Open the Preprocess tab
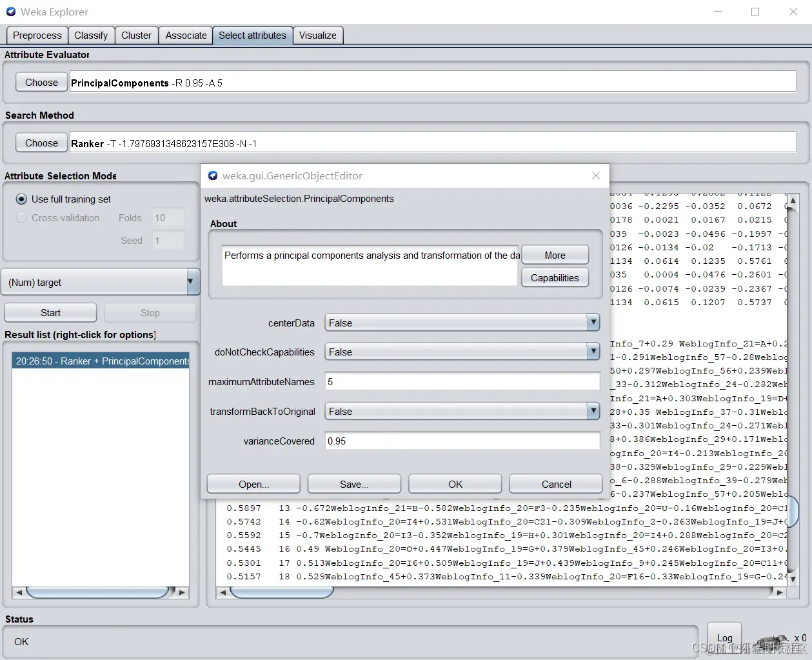The height and width of the screenshot is (660, 812). point(37,35)
